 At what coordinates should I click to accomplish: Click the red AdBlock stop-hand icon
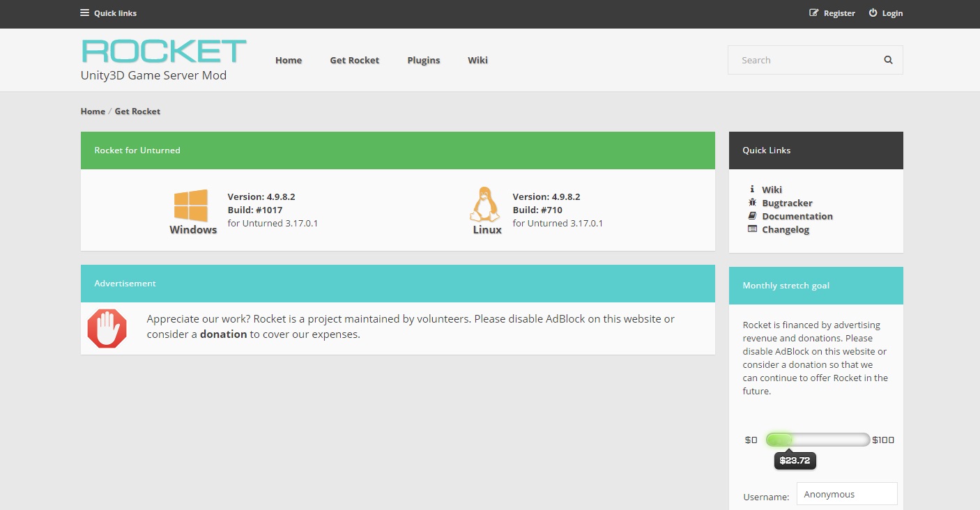point(107,328)
